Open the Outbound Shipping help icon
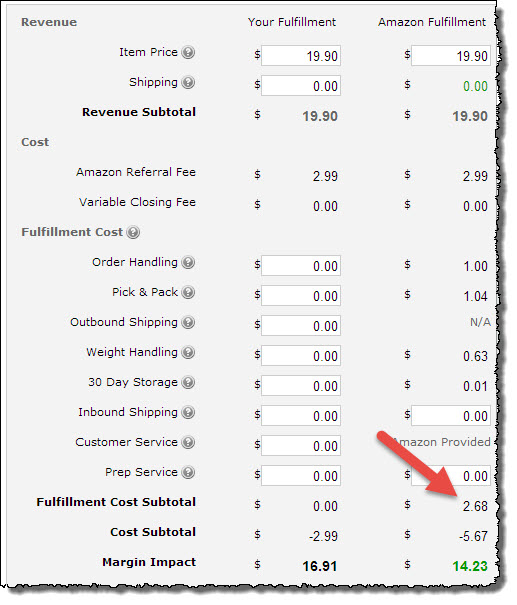Screen dimensions: 517x605 [x=188, y=322]
